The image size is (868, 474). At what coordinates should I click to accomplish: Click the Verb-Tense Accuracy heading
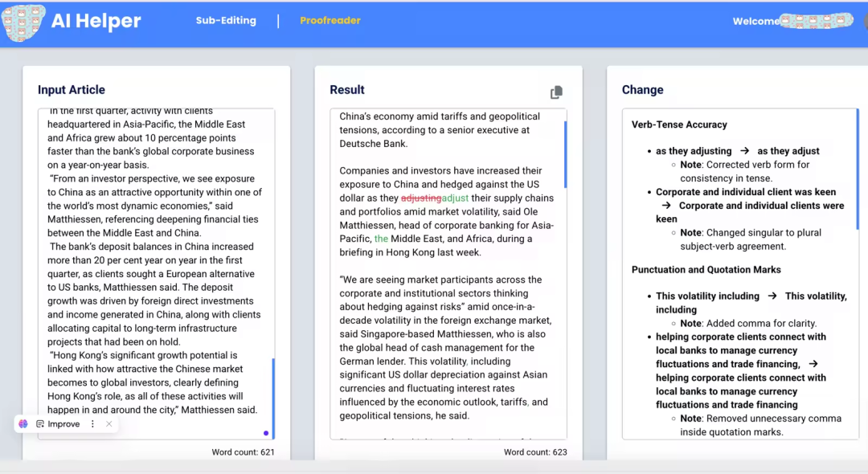pos(679,125)
